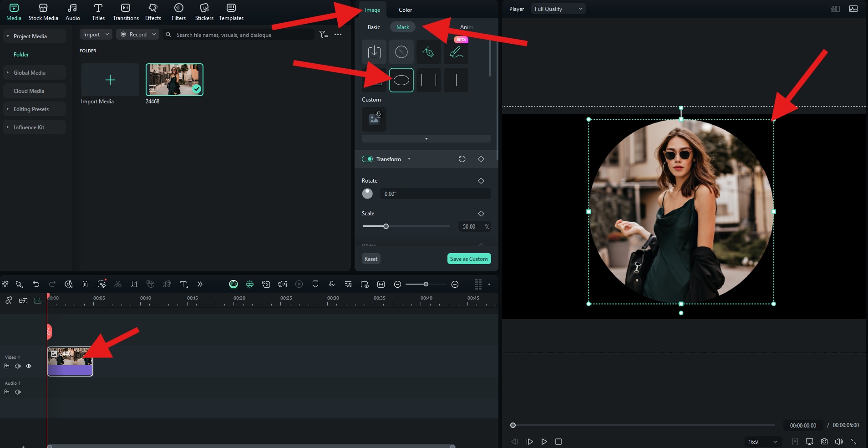Expand Editing Presets in sidebar
868x448 pixels.
(x=7, y=109)
